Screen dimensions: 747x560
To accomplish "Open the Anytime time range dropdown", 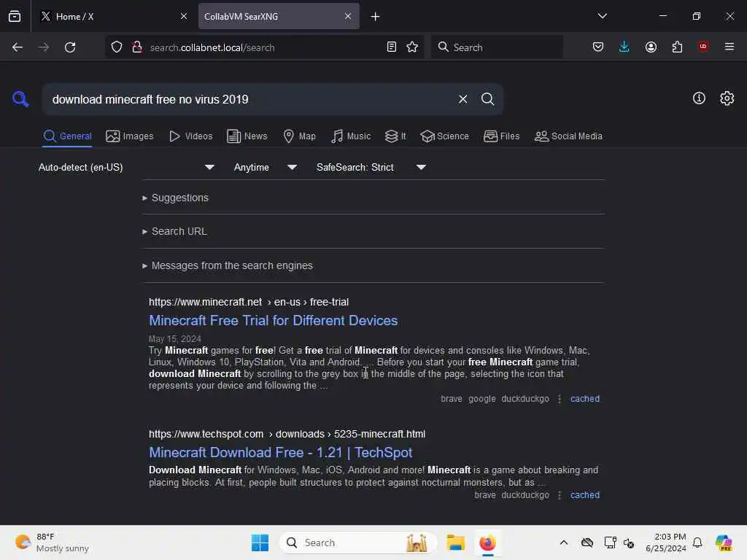I will point(265,167).
